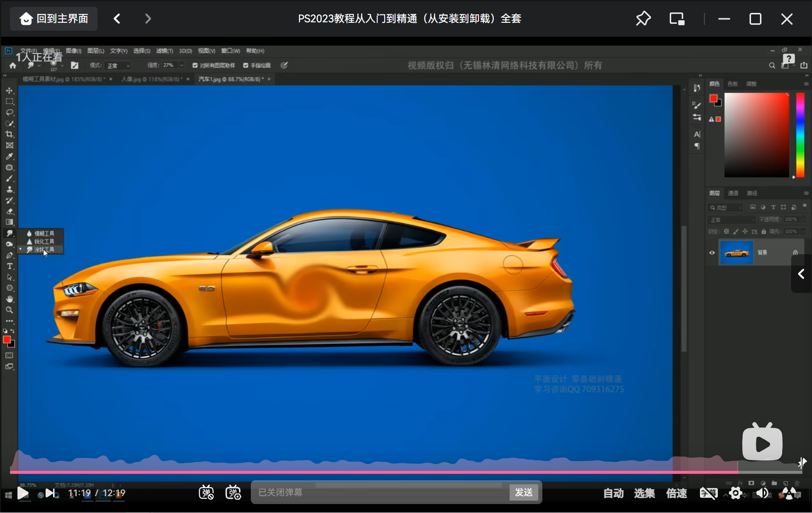Select the Crop tool

coord(9,134)
